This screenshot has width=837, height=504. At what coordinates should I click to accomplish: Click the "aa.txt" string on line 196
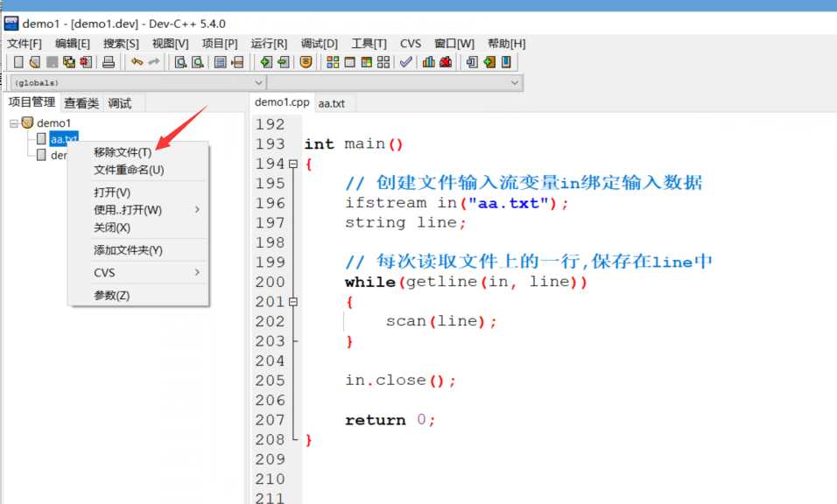click(508, 203)
